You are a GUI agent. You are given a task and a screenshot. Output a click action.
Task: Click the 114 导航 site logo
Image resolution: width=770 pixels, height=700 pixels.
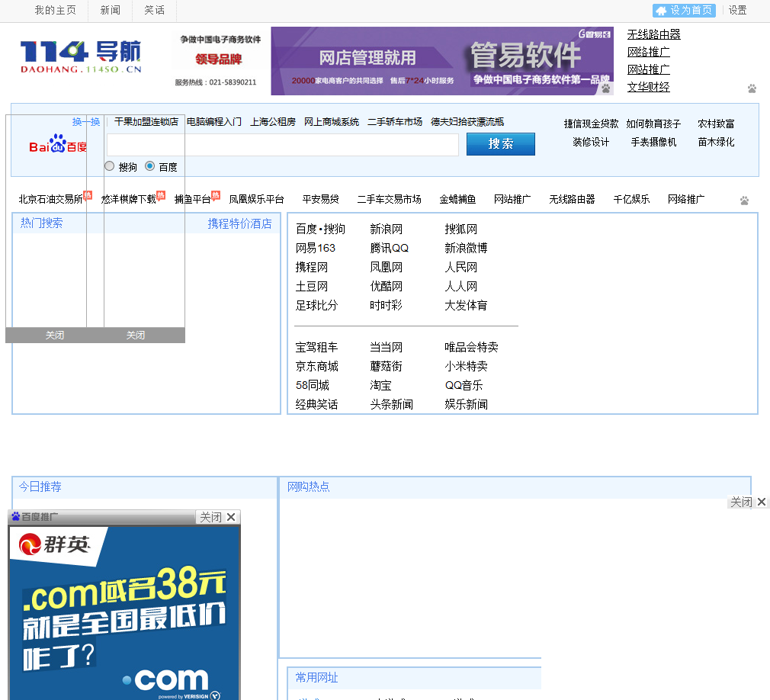point(81,57)
